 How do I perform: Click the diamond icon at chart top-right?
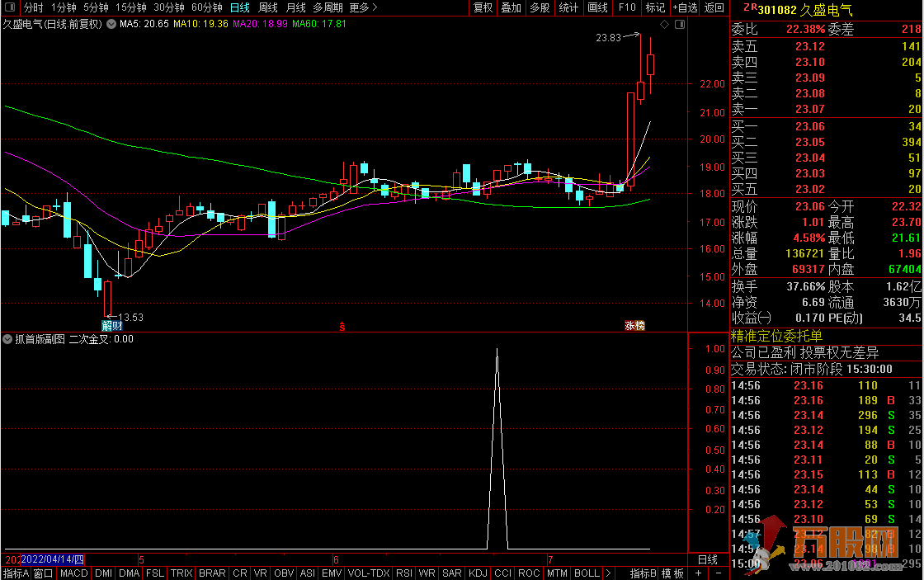[x=664, y=24]
